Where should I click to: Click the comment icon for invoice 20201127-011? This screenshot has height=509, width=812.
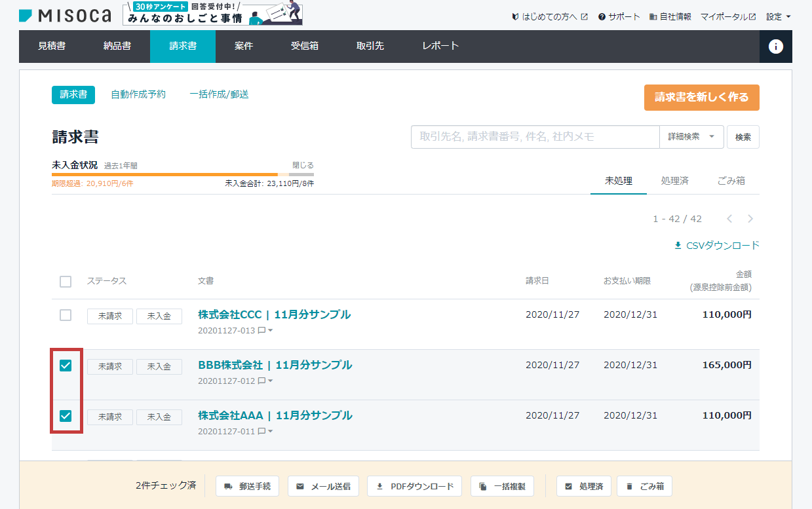(261, 432)
